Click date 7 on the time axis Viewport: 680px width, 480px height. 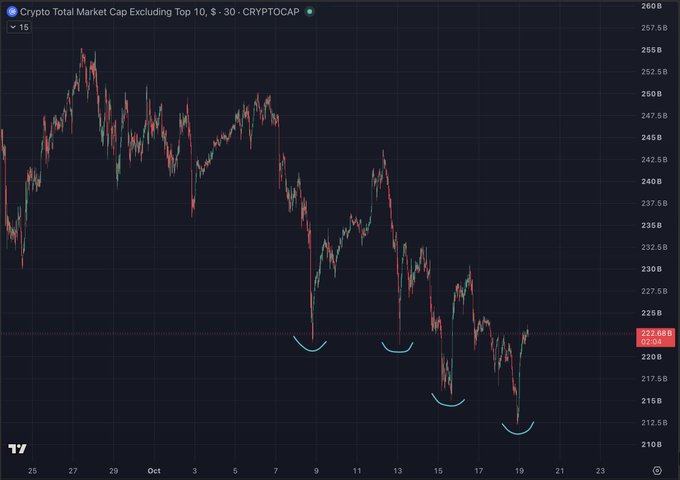276,470
